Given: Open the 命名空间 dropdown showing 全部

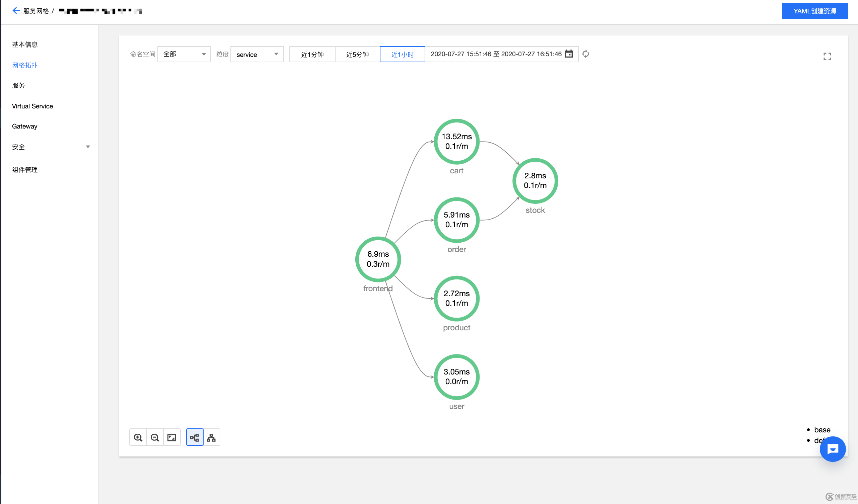Looking at the screenshot, I should point(184,54).
